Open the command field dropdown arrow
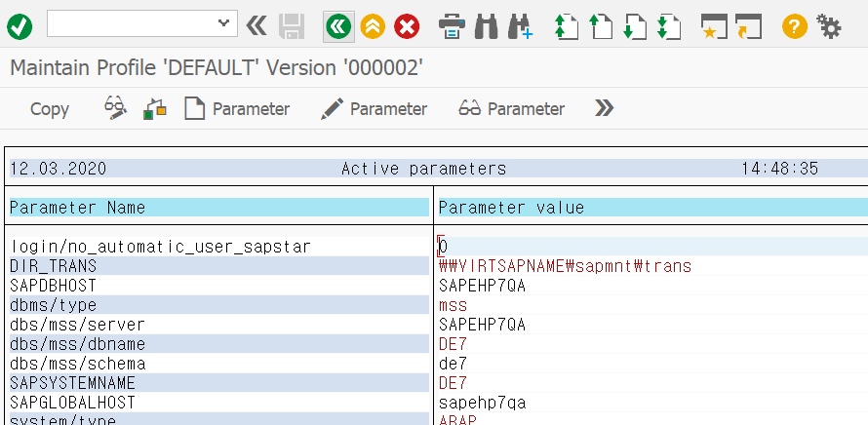This screenshot has width=868, height=425. (x=223, y=23)
